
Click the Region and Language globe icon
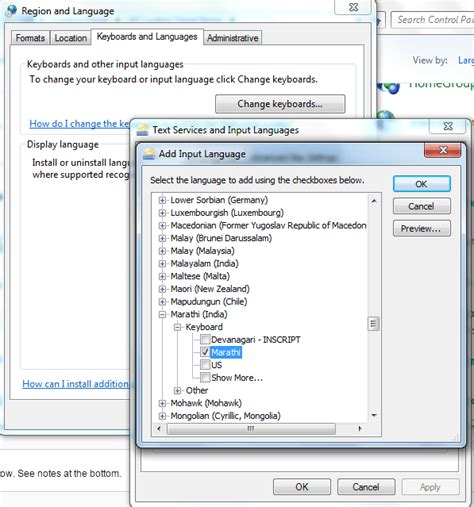(11, 10)
